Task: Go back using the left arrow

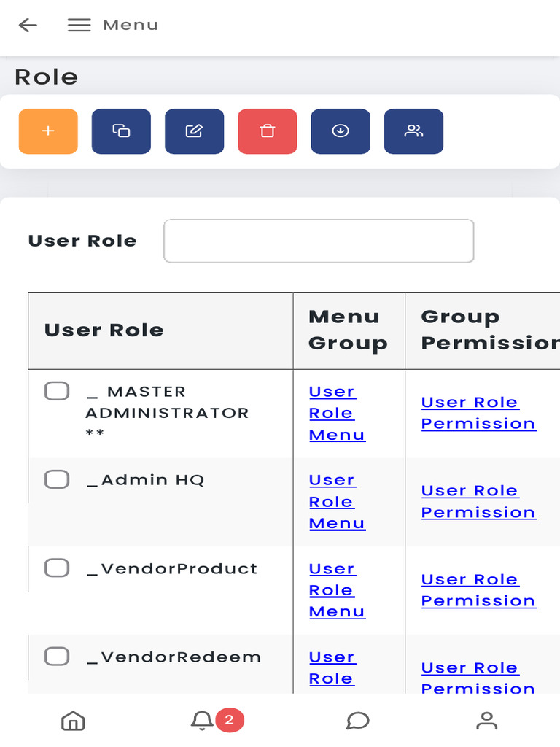Action: click(x=28, y=25)
